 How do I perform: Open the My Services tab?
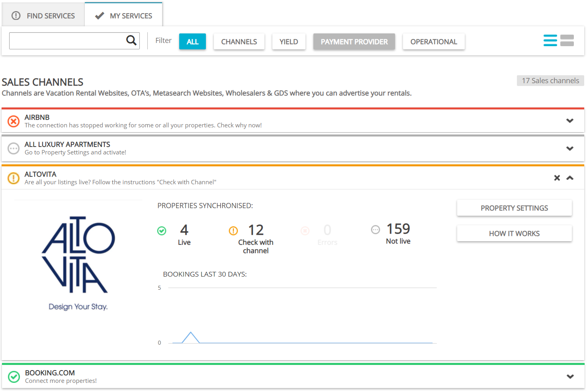pyautogui.click(x=123, y=16)
